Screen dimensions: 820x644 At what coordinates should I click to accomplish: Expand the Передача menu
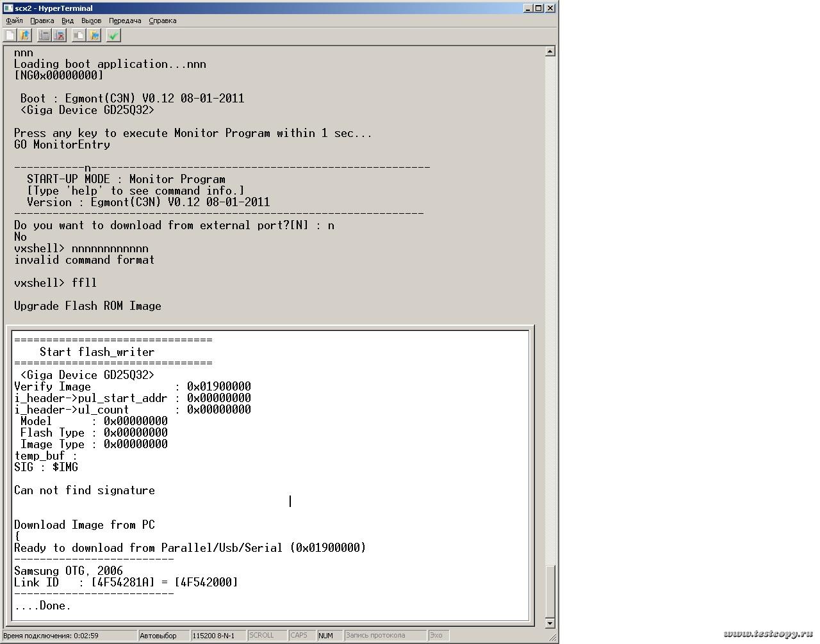[125, 20]
